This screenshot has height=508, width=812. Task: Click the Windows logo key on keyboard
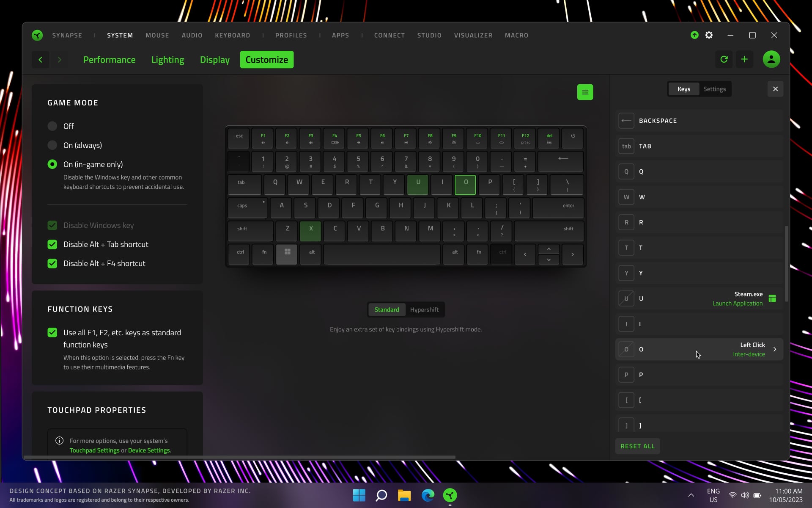[287, 254]
